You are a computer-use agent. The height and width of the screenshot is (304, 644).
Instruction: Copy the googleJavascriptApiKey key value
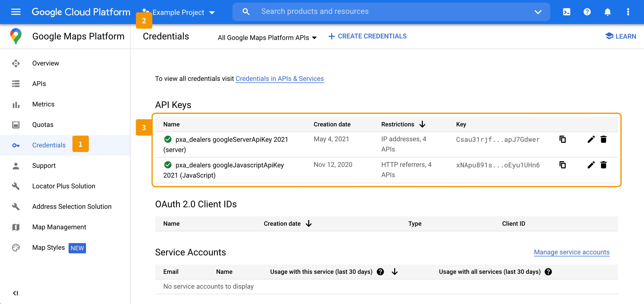coord(562,165)
